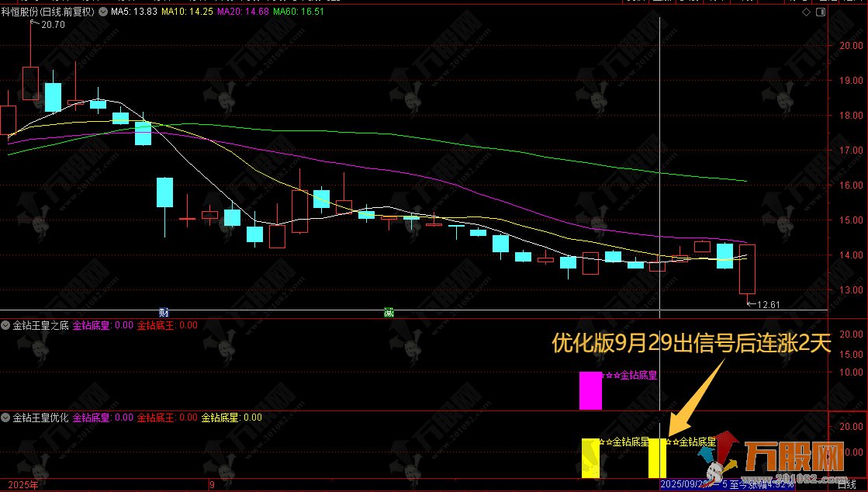Open the dropdown circle beside 科恒股份 title
This screenshot has height=492, width=868.
click(103, 12)
